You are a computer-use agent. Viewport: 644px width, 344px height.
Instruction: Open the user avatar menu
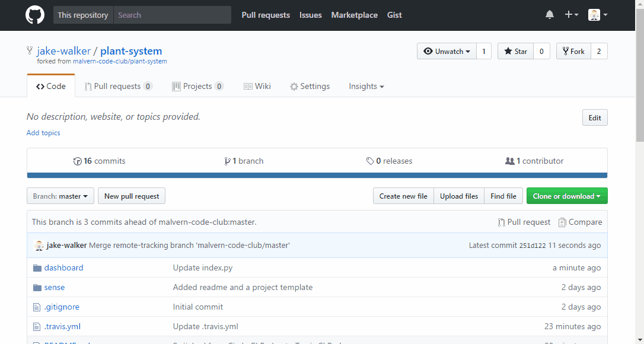[598, 15]
